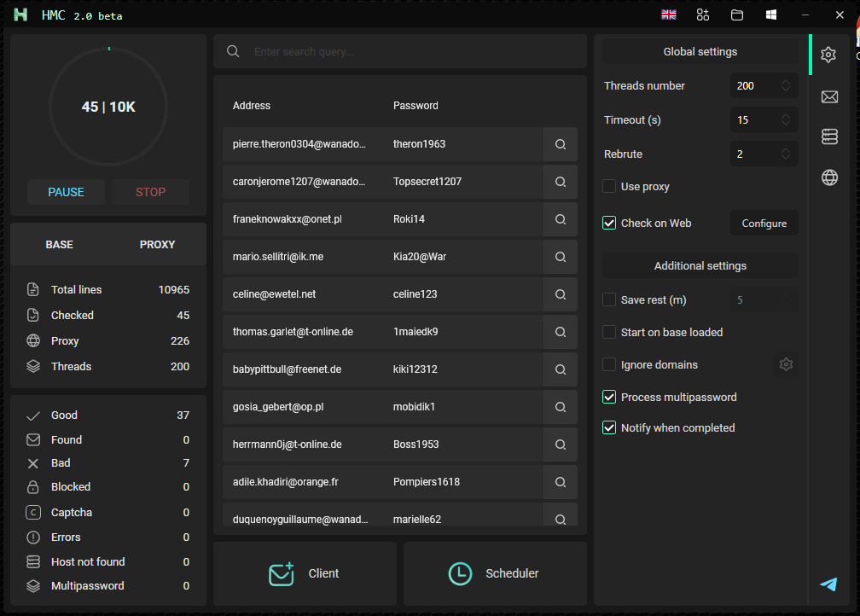Inspect the pierre.theron0304 row magnifier
The height and width of the screenshot is (616, 860).
point(560,144)
